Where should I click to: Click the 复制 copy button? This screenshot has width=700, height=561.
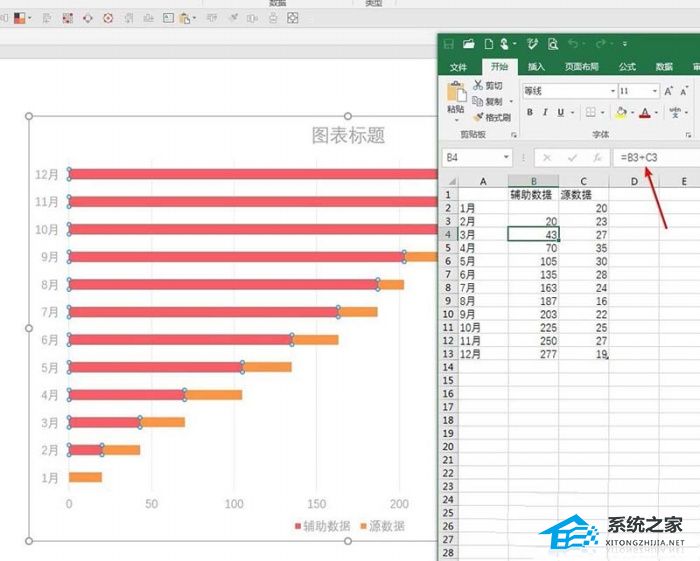pos(492,102)
